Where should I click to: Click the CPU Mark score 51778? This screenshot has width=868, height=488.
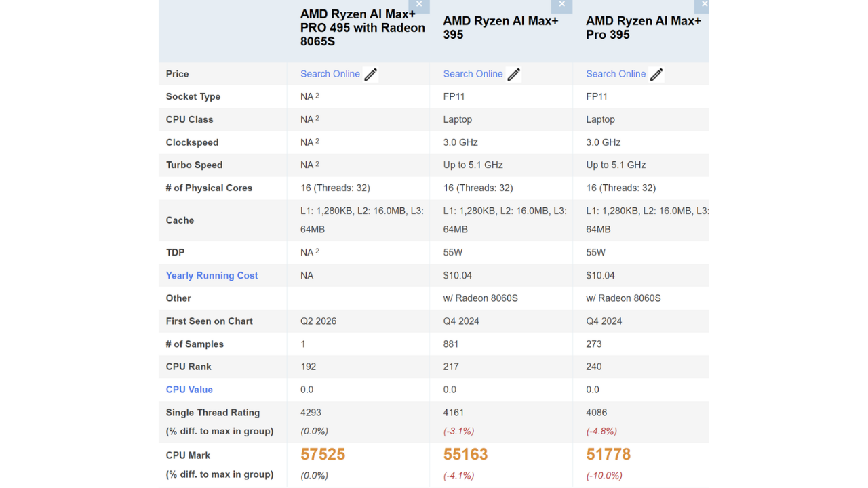pos(608,454)
